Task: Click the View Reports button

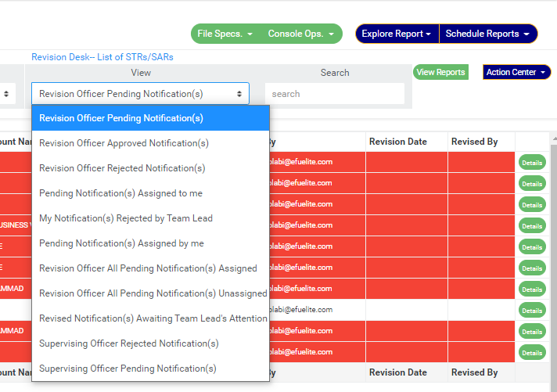Action: [x=440, y=72]
